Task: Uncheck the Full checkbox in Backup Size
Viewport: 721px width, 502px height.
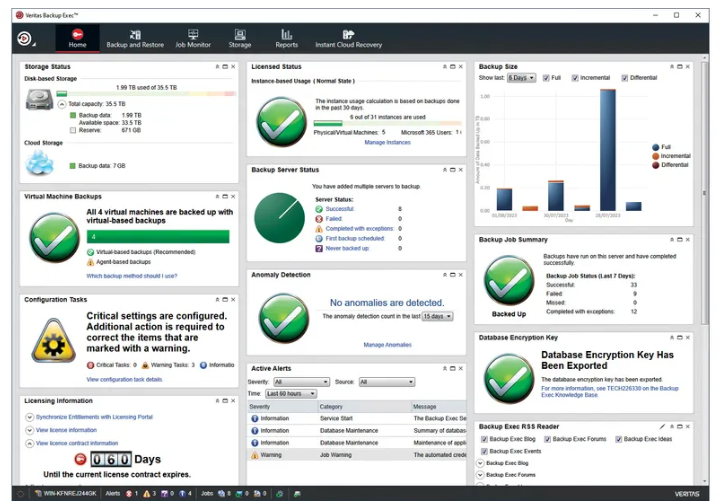Action: coord(546,78)
